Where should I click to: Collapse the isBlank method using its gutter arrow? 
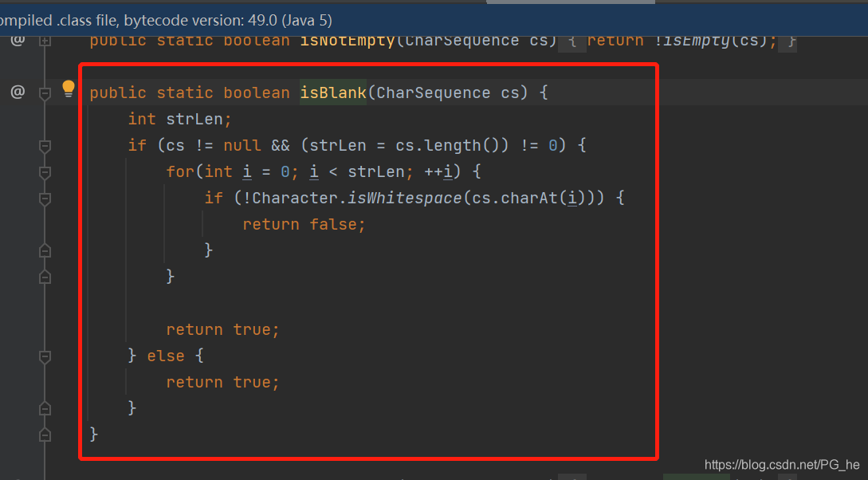click(45, 93)
